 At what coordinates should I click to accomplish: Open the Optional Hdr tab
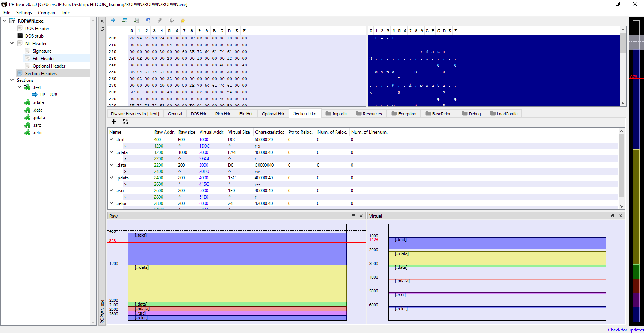tap(273, 114)
